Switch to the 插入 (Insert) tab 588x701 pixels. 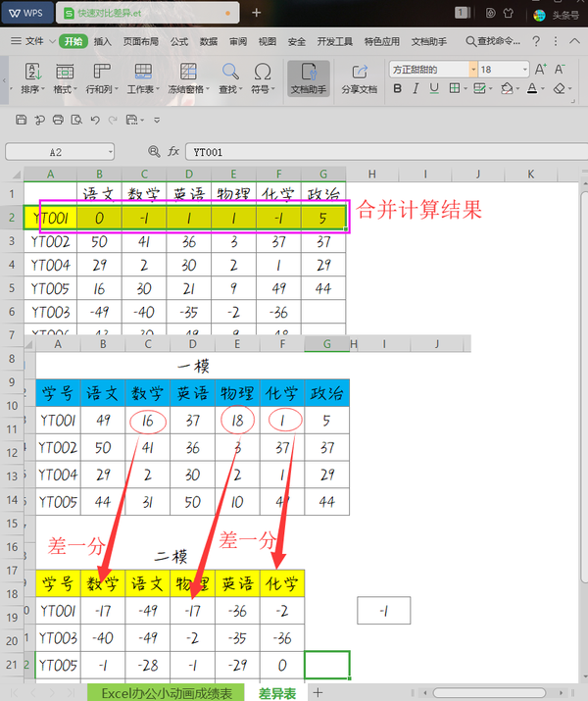click(x=102, y=41)
